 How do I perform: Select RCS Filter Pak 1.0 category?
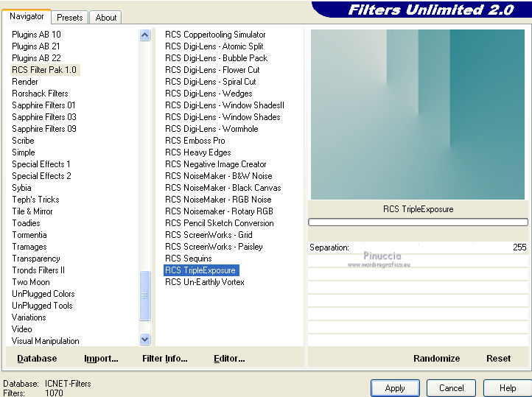pyautogui.click(x=44, y=70)
